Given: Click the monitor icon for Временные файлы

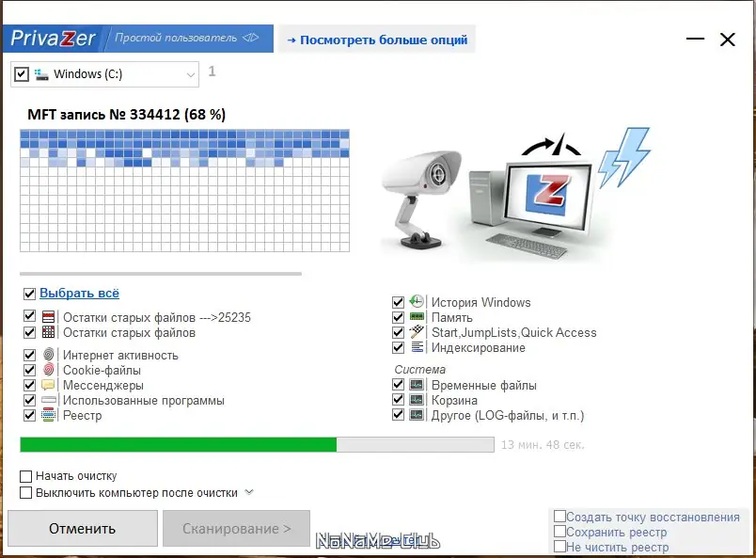Looking at the screenshot, I should tap(417, 385).
